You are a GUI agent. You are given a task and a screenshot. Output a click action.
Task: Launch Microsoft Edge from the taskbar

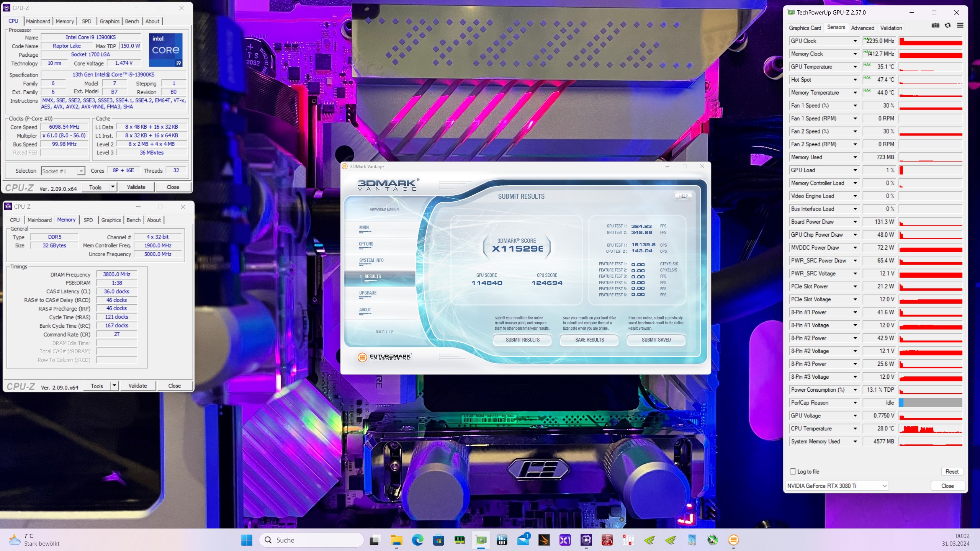pos(417,540)
